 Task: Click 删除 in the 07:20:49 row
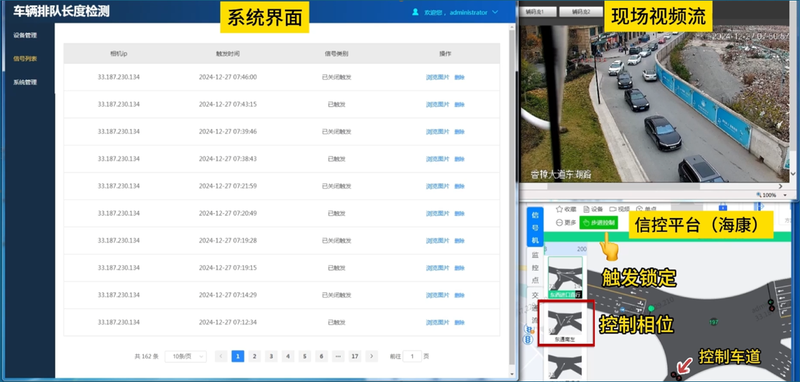pos(459,214)
